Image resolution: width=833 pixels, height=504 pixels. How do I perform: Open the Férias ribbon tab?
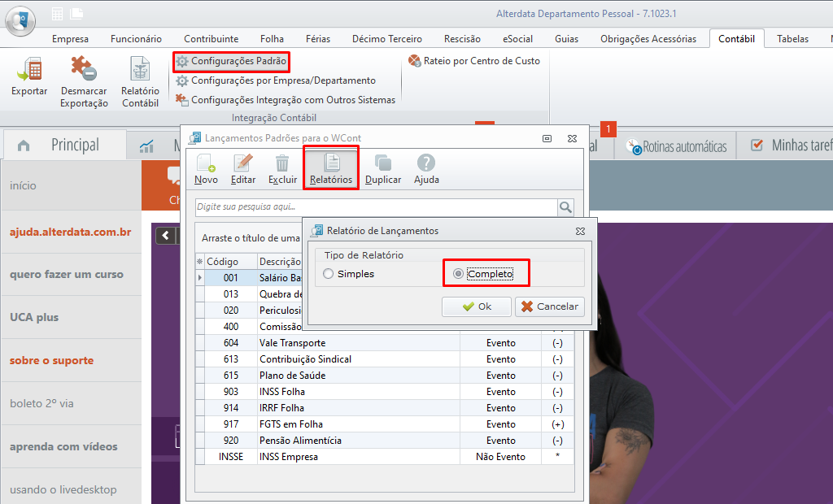point(318,39)
